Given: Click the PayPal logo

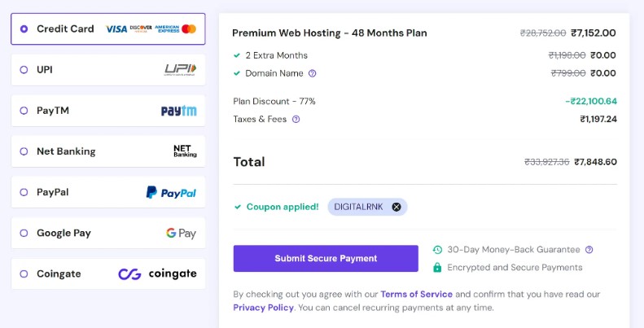Looking at the screenshot, I should [x=171, y=193].
